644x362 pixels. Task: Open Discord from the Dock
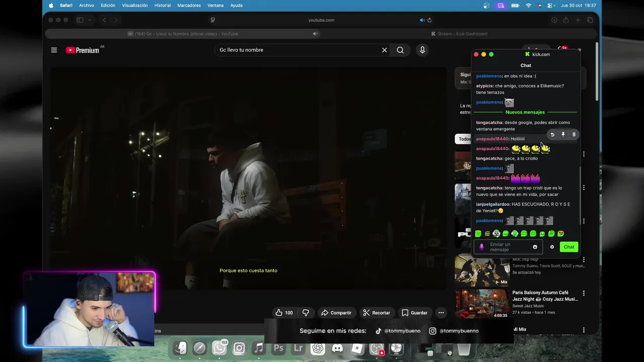337,348
